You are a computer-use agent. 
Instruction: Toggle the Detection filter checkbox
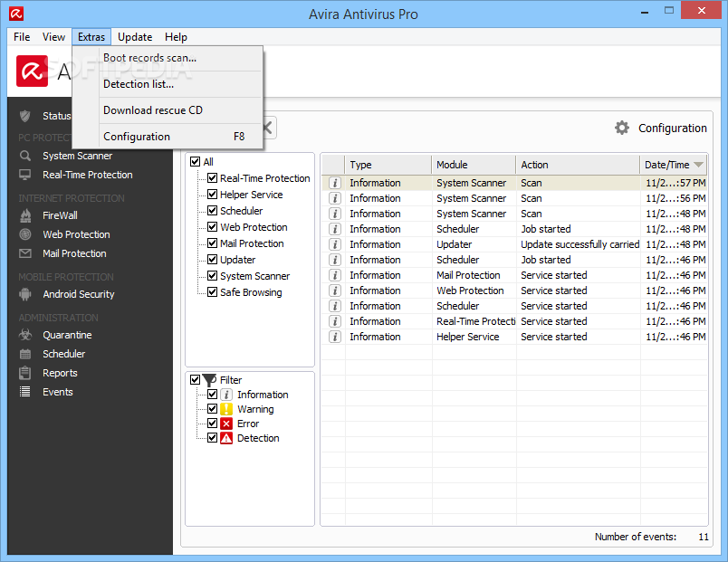212,438
